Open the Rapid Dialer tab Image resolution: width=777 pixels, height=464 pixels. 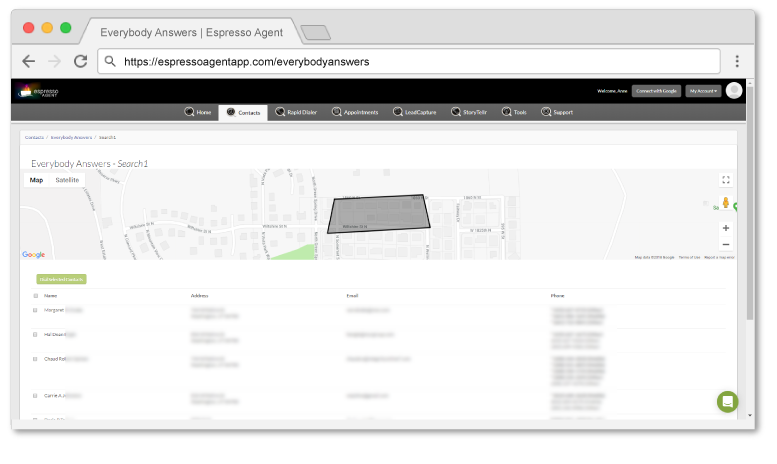(x=296, y=112)
